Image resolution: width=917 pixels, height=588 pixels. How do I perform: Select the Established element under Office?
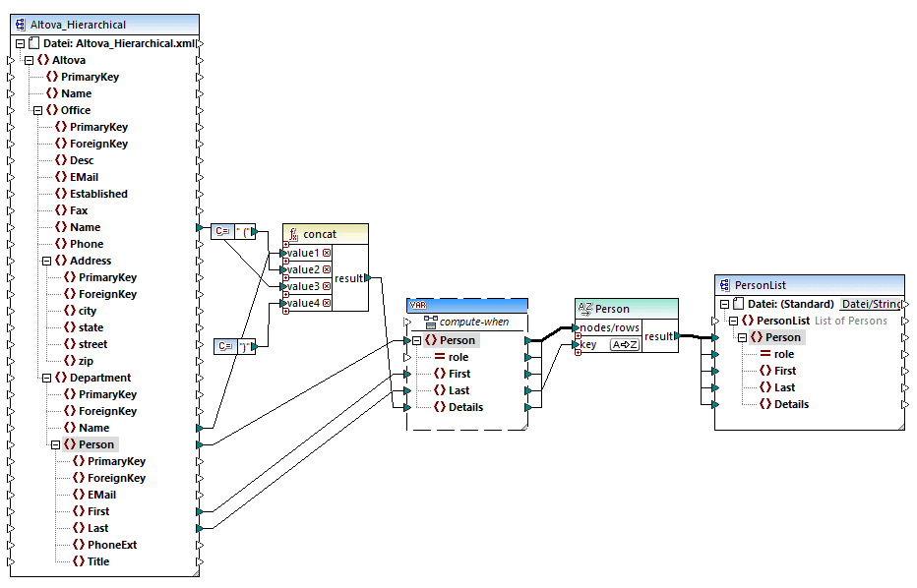(x=97, y=194)
